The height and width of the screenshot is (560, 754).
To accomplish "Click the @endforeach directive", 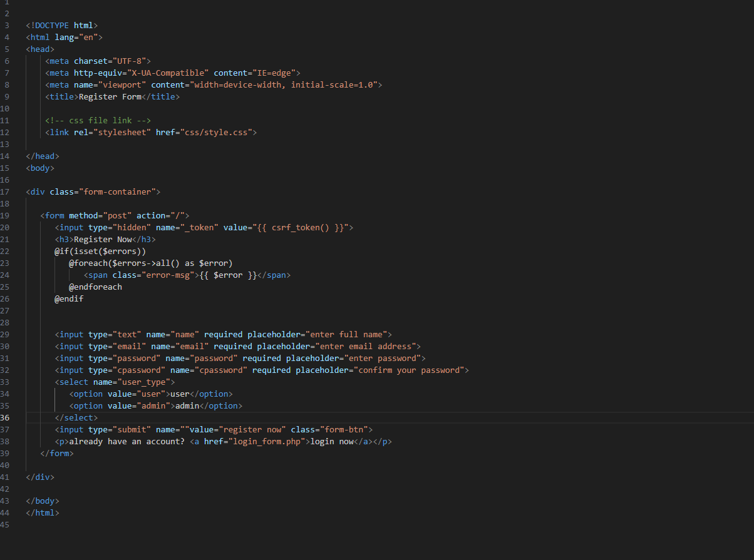I will 96,287.
